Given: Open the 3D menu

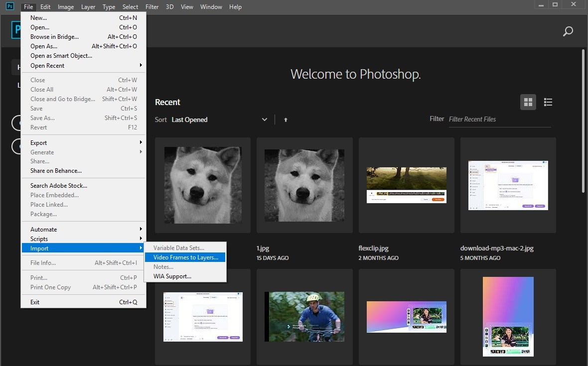Looking at the screenshot, I should [169, 7].
